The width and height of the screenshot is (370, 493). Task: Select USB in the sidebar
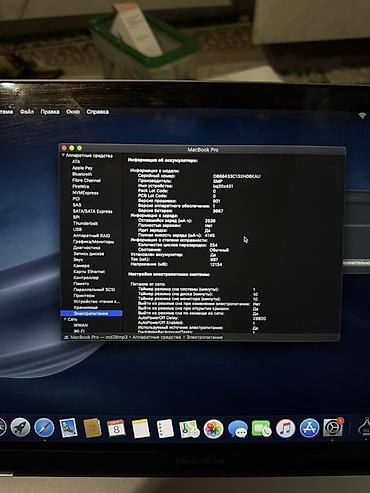click(77, 229)
